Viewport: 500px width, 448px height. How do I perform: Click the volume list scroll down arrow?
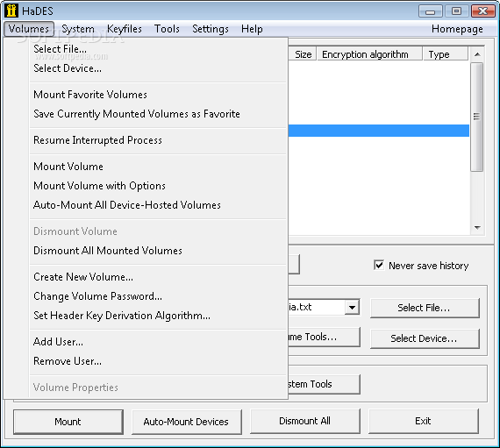point(477,227)
